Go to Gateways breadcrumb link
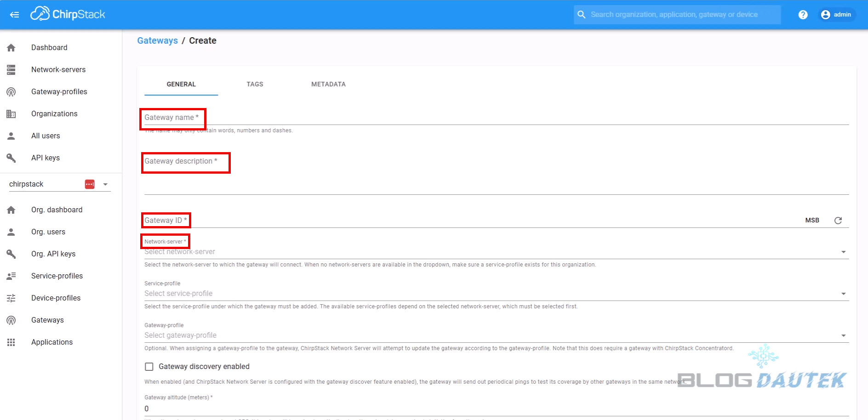This screenshot has width=868, height=420. click(x=157, y=40)
